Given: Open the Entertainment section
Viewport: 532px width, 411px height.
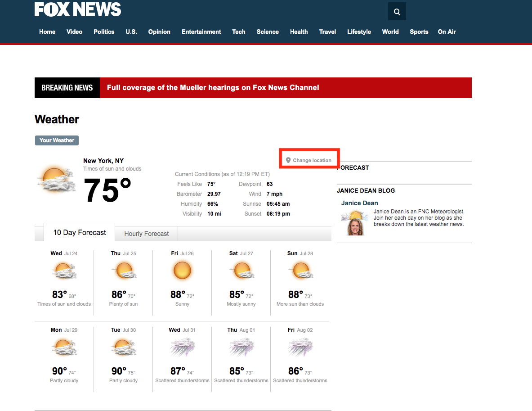Looking at the screenshot, I should point(201,32).
